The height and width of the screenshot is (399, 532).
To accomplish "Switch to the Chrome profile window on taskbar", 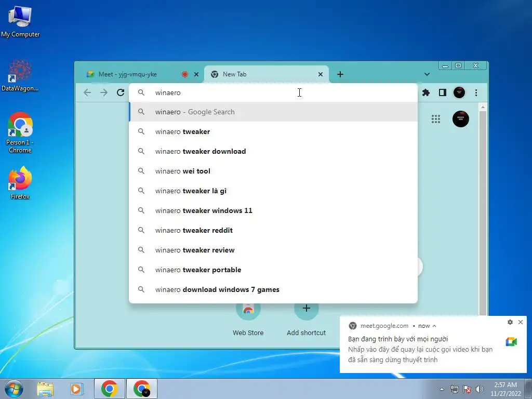I will (141, 389).
